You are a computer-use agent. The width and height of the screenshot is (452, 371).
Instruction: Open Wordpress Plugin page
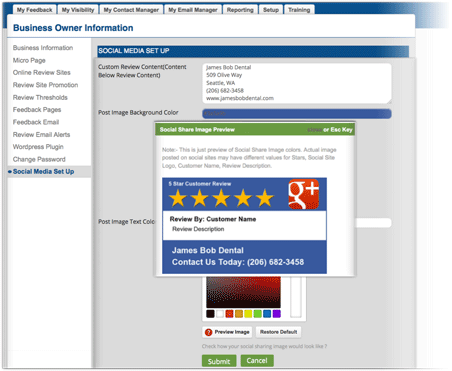coord(38,147)
